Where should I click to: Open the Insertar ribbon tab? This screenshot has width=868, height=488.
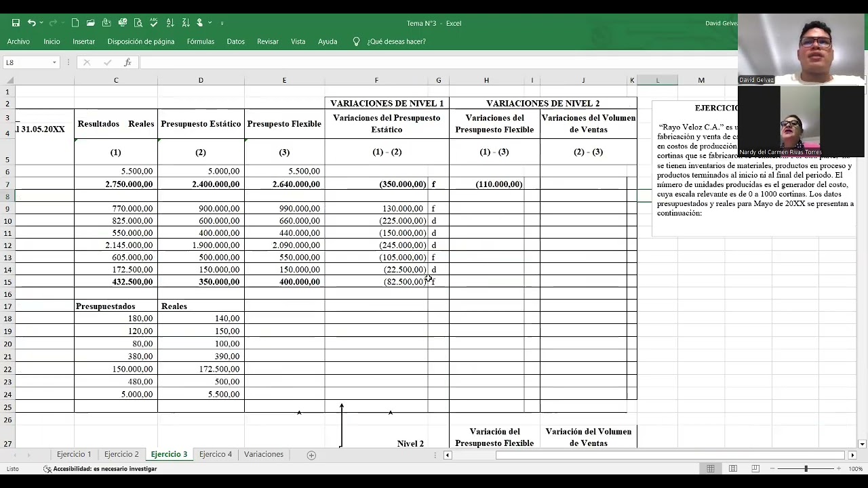[x=84, y=41]
